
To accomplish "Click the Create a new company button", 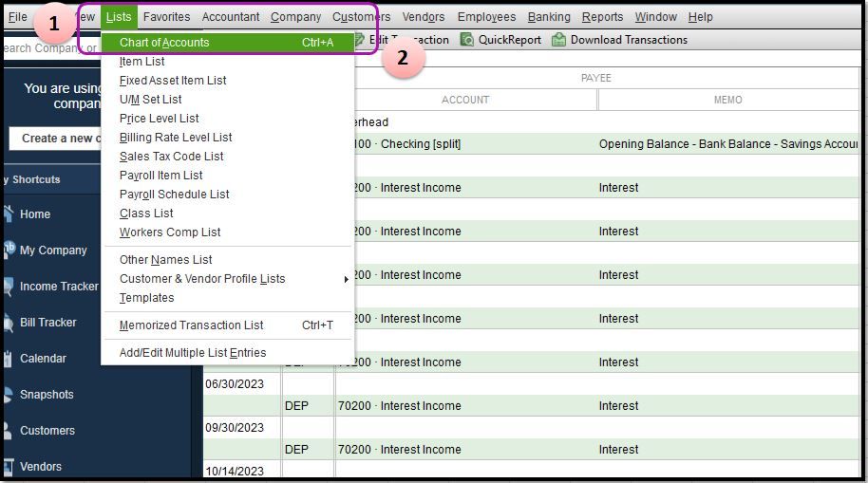I will pos(55,139).
